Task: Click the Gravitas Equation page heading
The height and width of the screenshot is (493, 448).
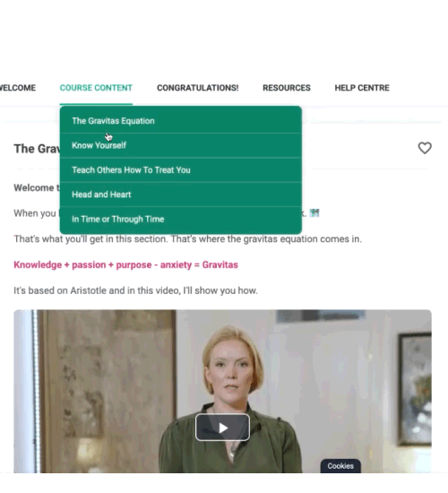Action: coord(37,149)
